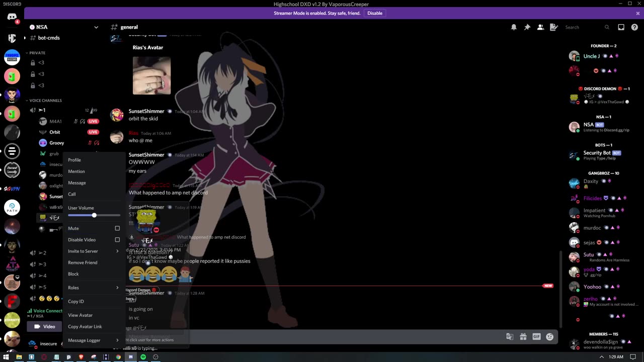This screenshot has height=362, width=644.
Task: Open Discord help icon
Action: click(x=634, y=27)
